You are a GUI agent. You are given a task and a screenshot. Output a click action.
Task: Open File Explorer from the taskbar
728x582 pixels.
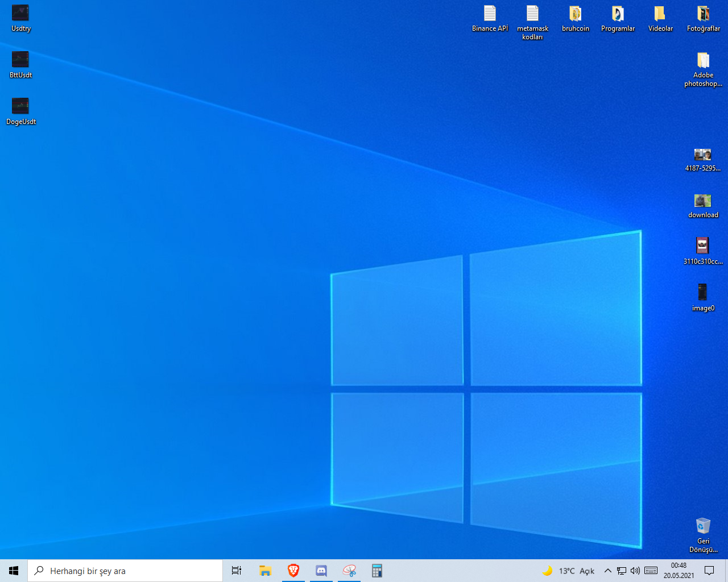pos(265,571)
